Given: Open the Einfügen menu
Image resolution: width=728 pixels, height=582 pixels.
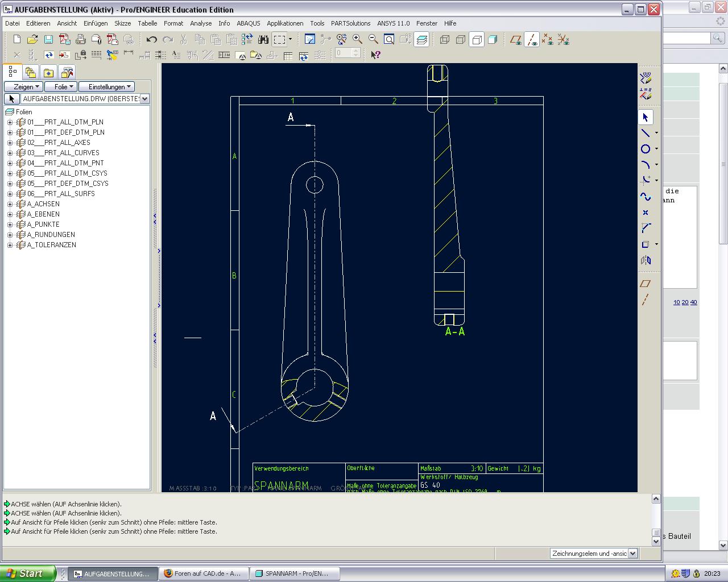Looking at the screenshot, I should [x=96, y=23].
